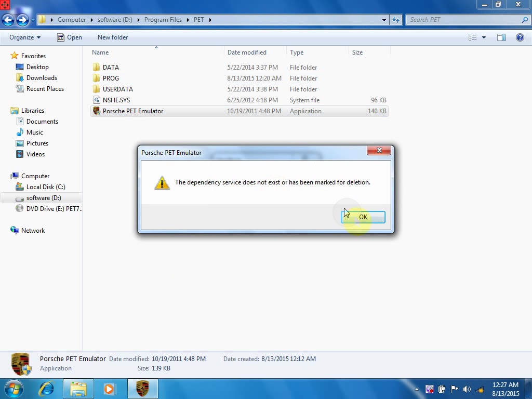Viewport: 532px width, 399px height.
Task: Sort files by Date modified column
Action: (247, 52)
